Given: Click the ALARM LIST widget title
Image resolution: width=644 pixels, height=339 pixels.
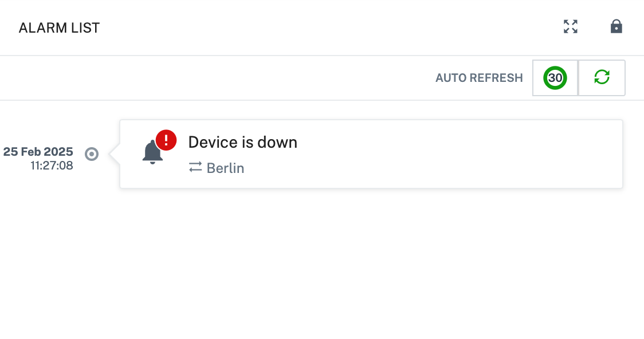Looking at the screenshot, I should pyautogui.click(x=59, y=28).
